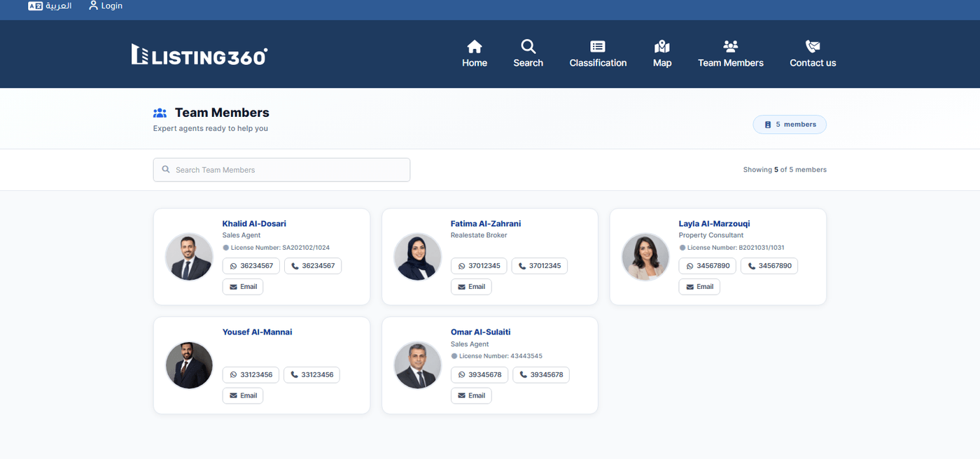This screenshot has height=459, width=980.
Task: Click the Expert agents ready to help you text
Action: coord(211,129)
